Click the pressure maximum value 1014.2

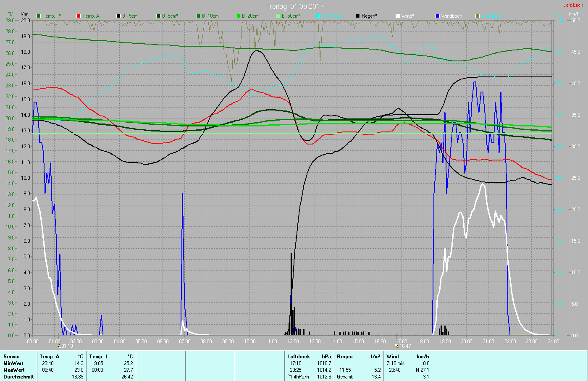[324, 370]
